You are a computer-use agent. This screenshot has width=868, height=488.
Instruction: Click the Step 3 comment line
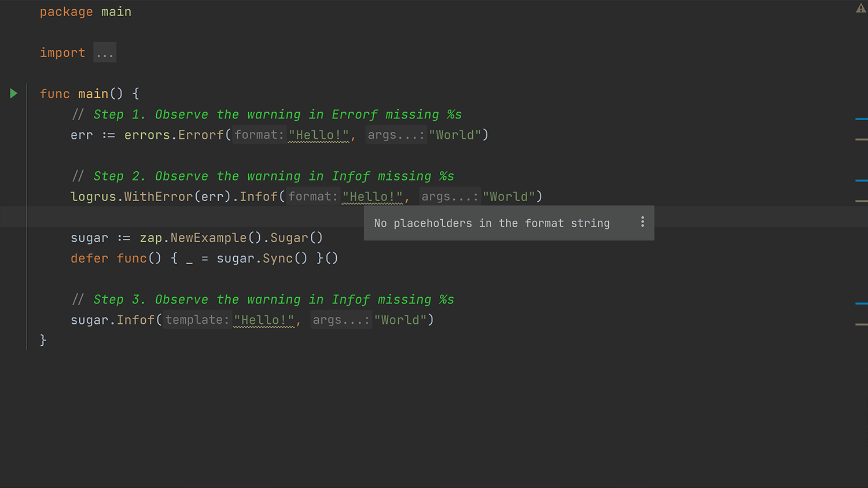263,300
